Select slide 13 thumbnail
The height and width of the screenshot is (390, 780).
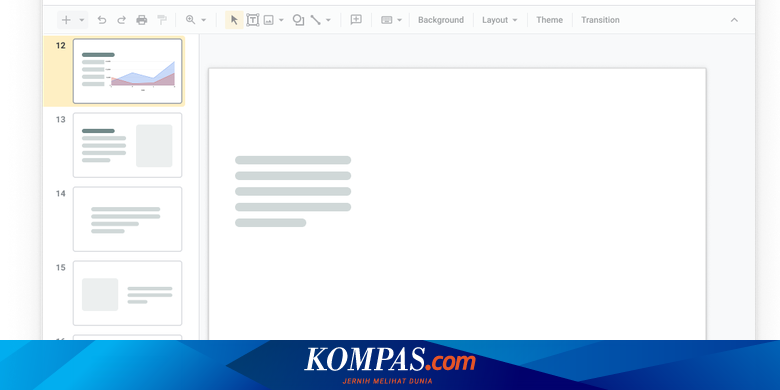point(127,145)
